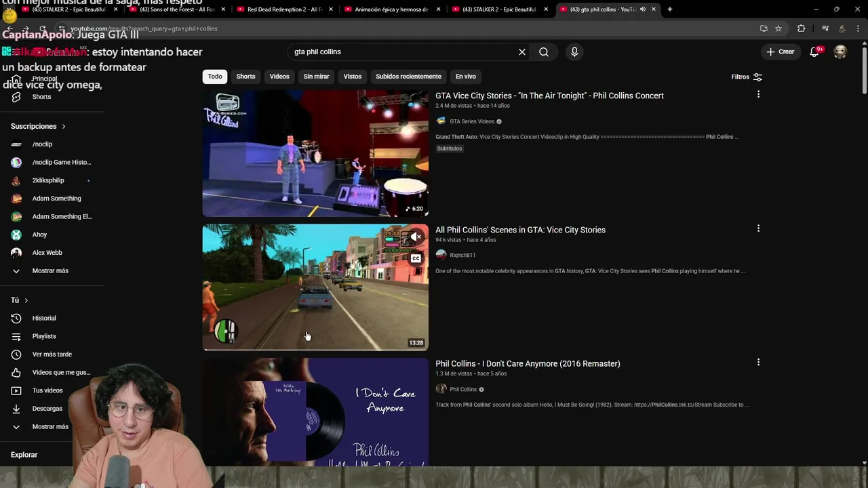868x488 pixels.
Task: Expand the Tú section
Action: coord(19,300)
